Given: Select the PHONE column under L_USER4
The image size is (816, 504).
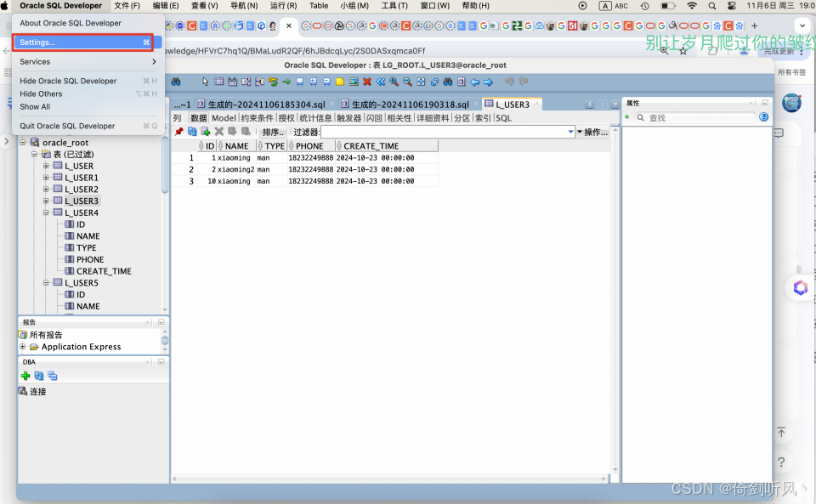Looking at the screenshot, I should tap(90, 259).
